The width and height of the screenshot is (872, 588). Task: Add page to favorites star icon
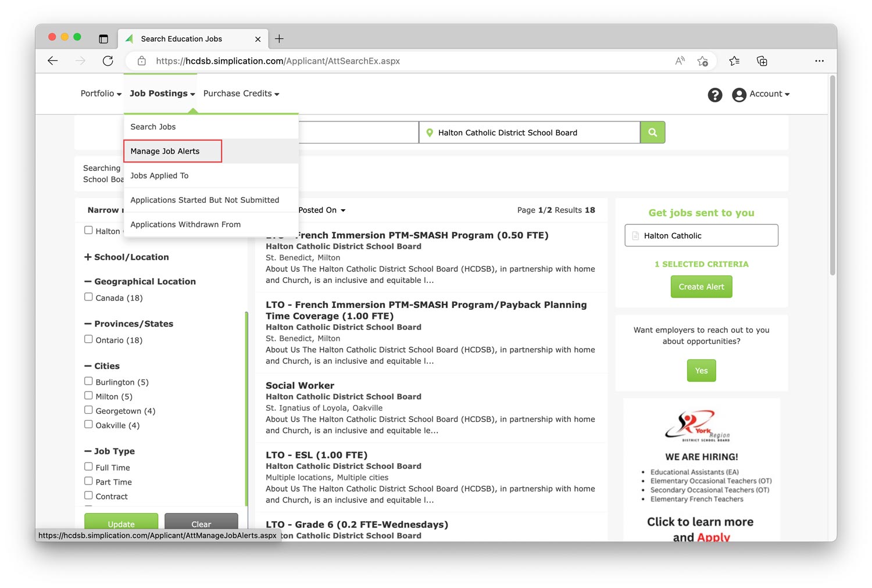[x=703, y=61]
